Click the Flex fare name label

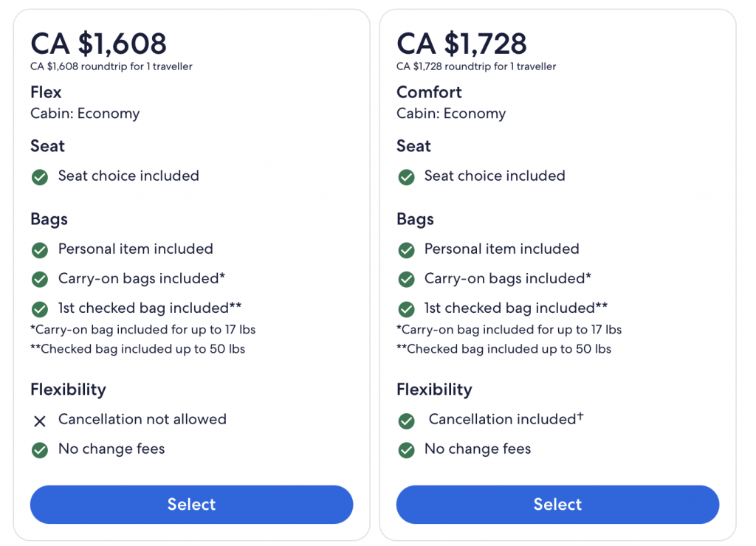pos(46,92)
